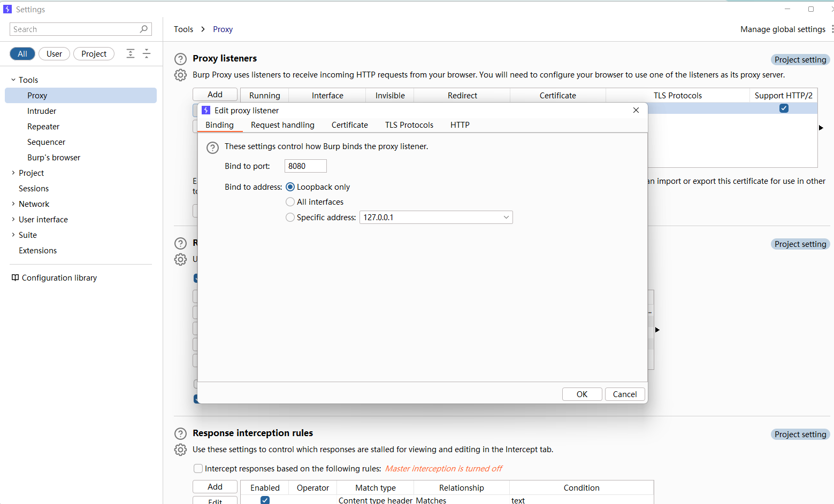Collapse the Tools tree section
834x504 pixels.
(x=13, y=80)
